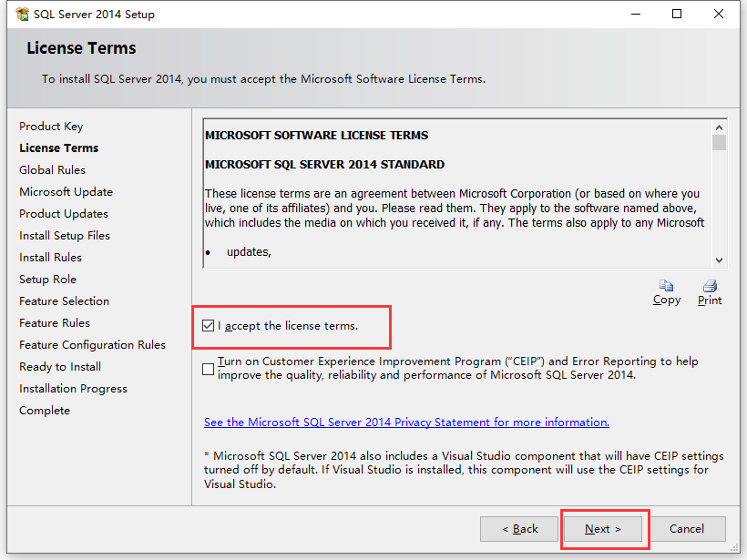Select the Product Key step
747x560 pixels.
[51, 126]
